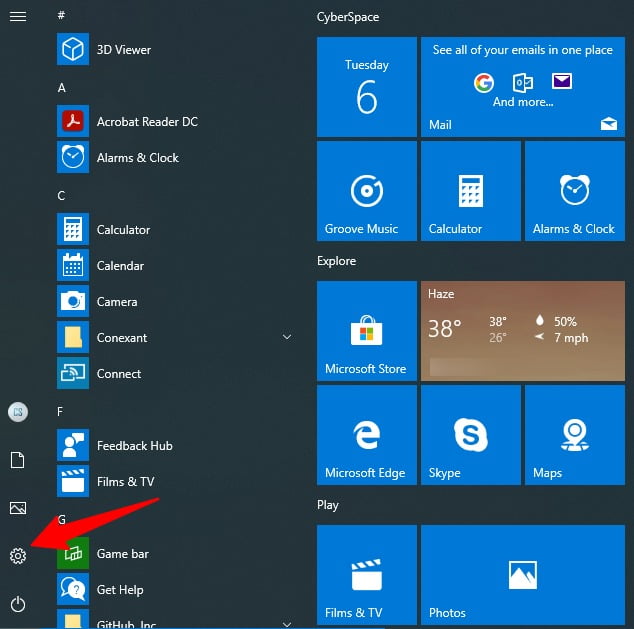Click the Play group title

(328, 505)
